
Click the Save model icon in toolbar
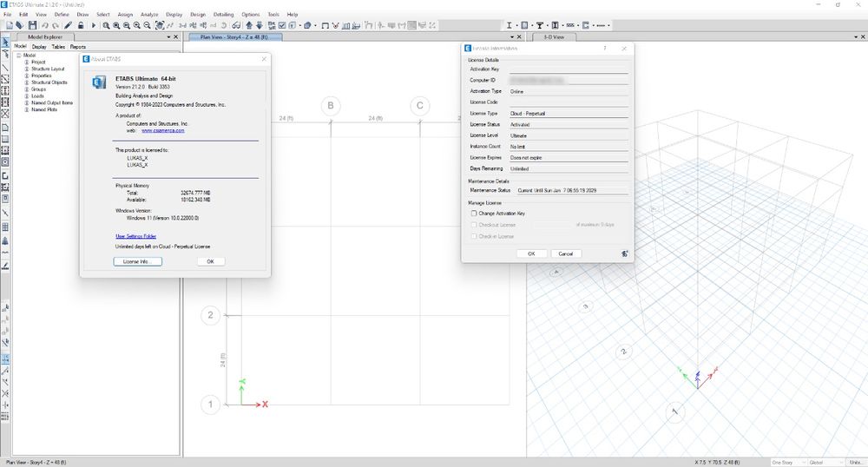[32, 25]
